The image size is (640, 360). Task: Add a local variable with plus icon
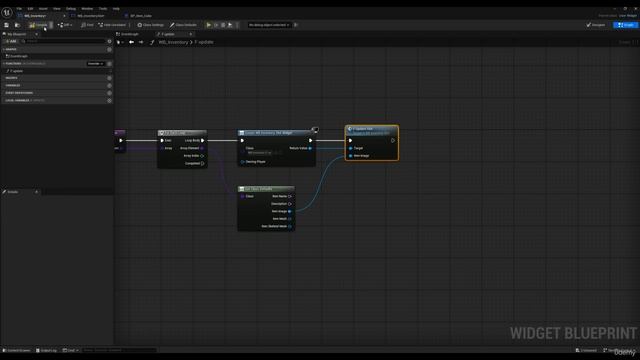click(109, 100)
